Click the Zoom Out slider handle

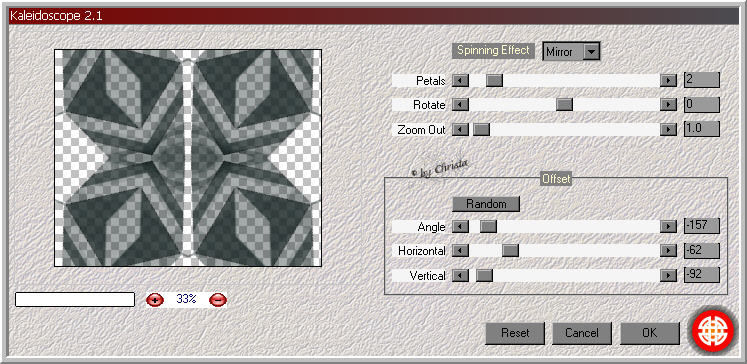(481, 129)
